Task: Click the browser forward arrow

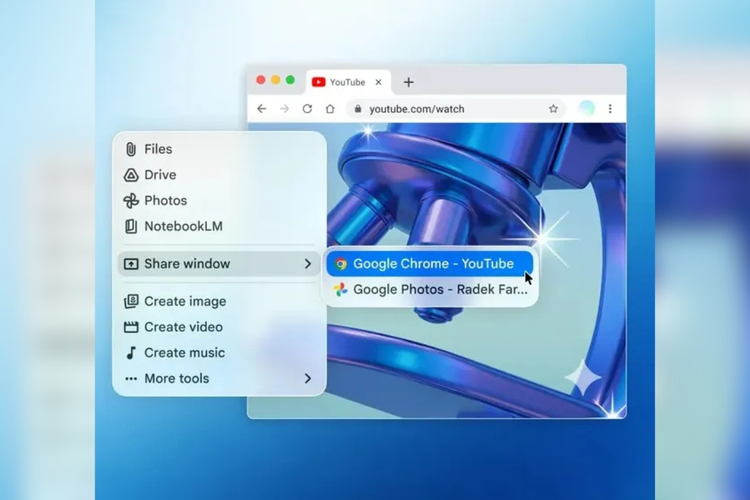Action: point(285,109)
